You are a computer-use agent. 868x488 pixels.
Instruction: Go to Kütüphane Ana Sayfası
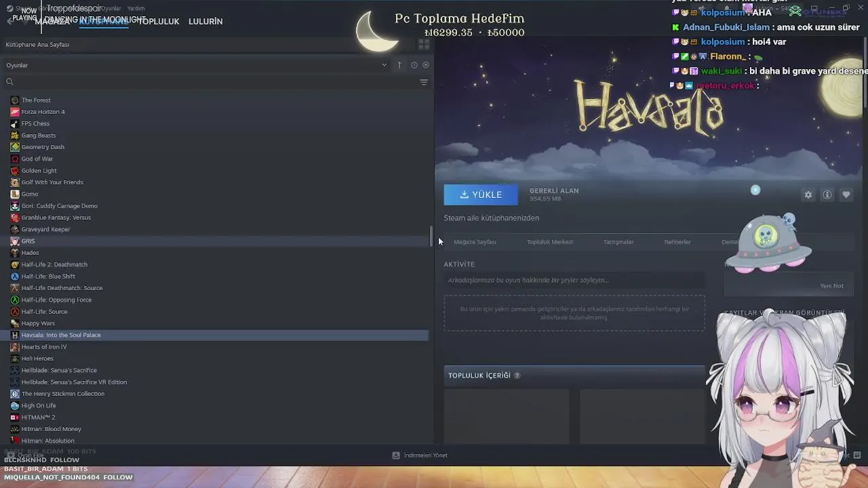[x=37, y=45]
